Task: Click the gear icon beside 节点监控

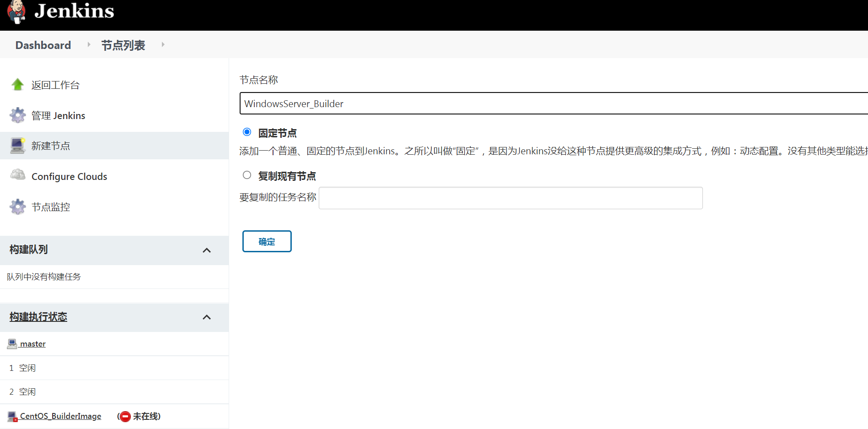Action: point(18,207)
